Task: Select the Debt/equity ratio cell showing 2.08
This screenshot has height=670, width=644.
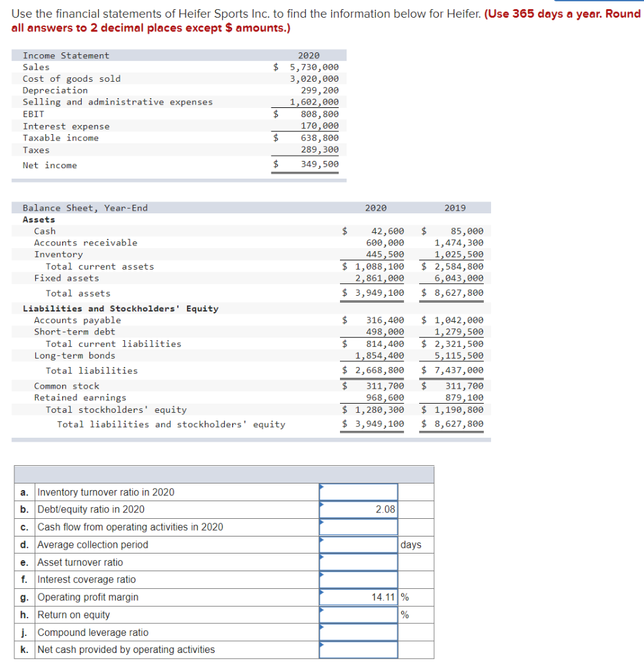Action: pyautogui.click(x=359, y=509)
